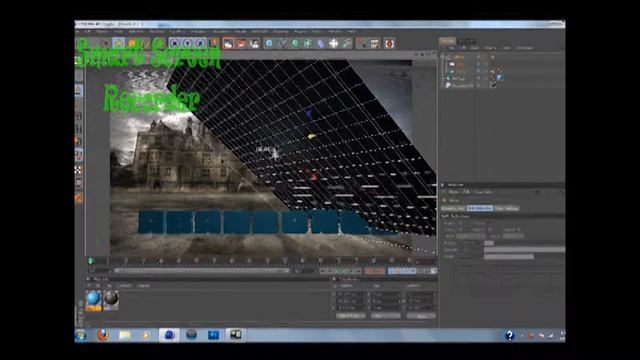Viewport: 640px width, 360px height.
Task: Open the file explorer folder in taskbar
Action: pyautogui.click(x=125, y=335)
